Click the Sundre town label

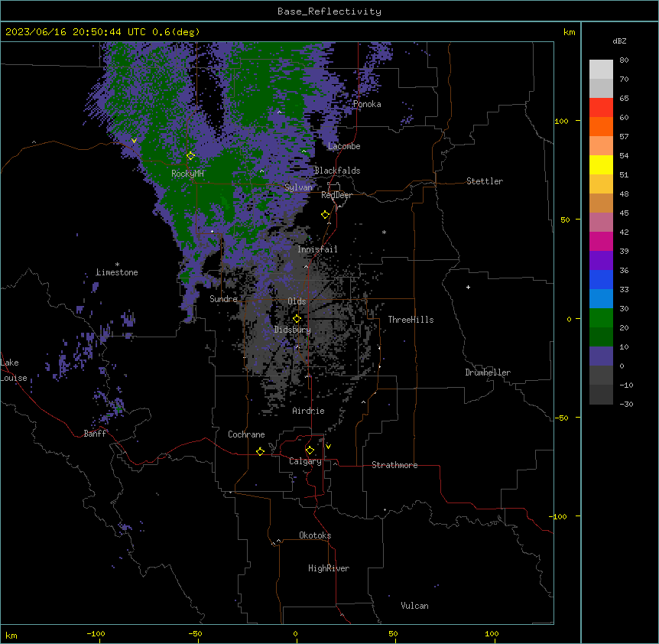click(223, 299)
